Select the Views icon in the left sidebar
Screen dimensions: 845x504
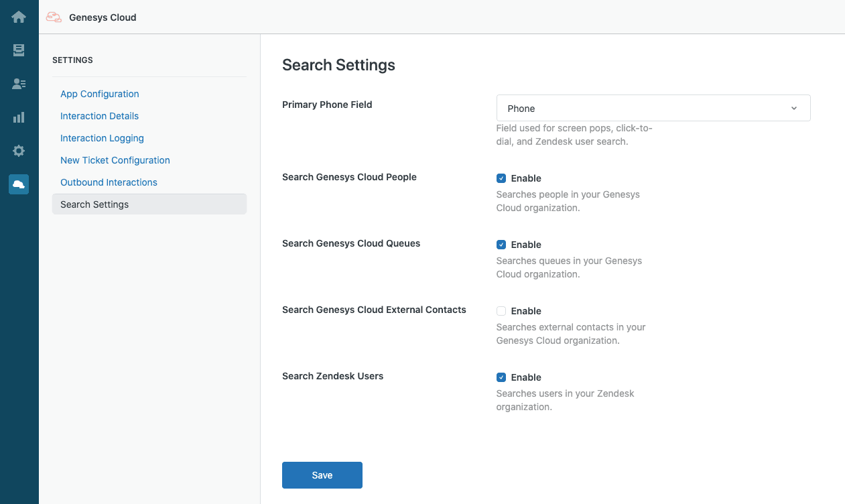click(18, 50)
